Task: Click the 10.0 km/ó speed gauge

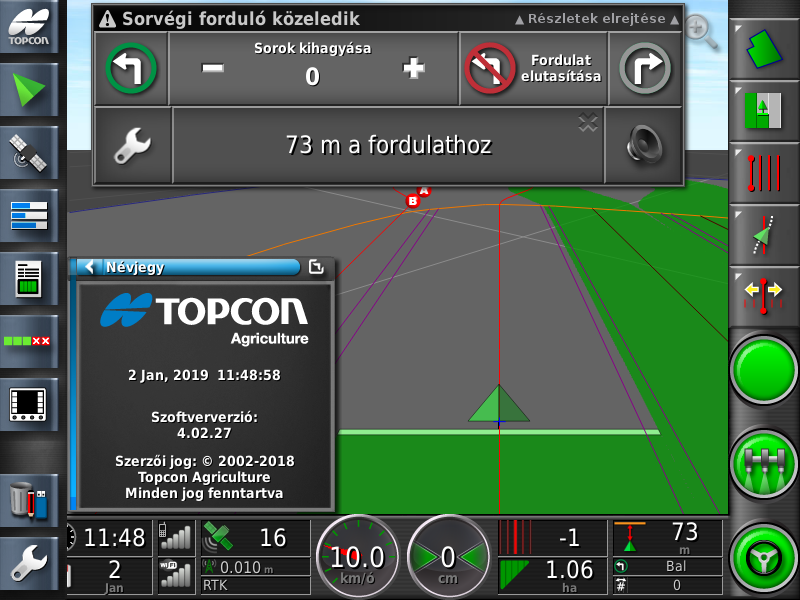Action: click(x=357, y=557)
